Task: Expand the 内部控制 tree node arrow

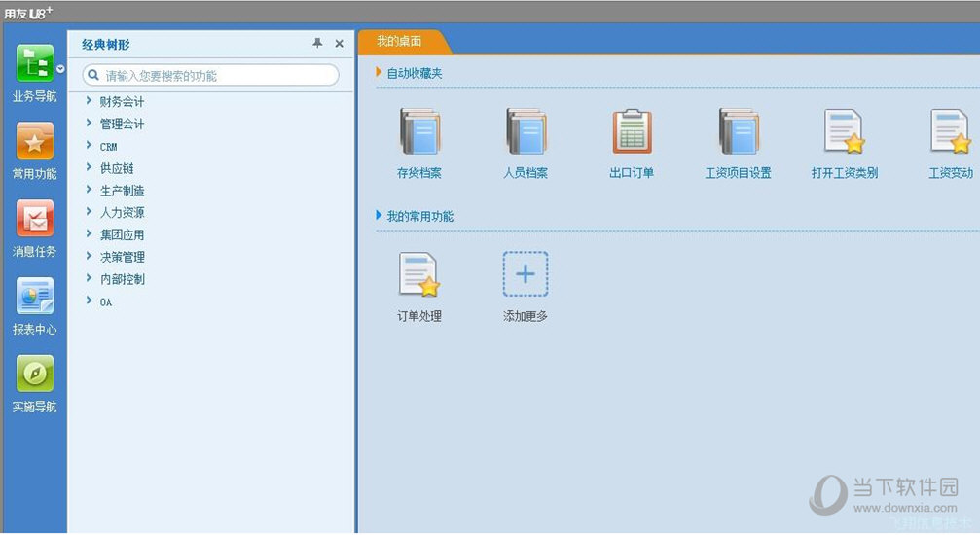Action: pos(89,278)
